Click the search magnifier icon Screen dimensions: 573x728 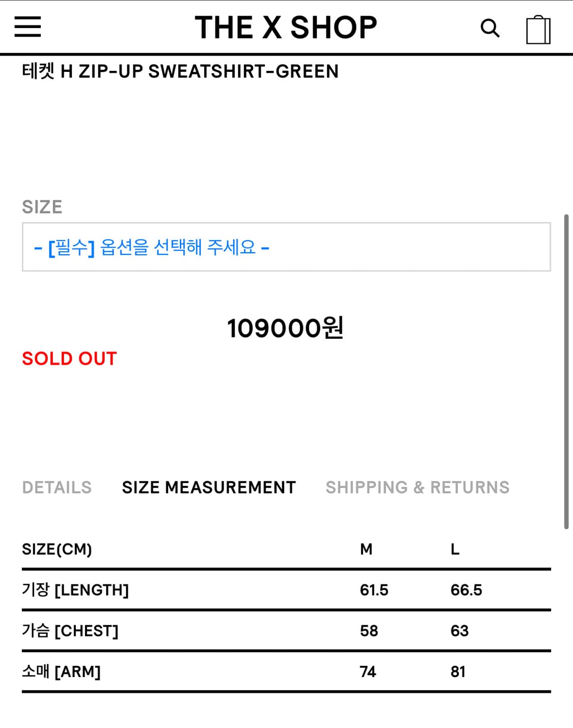[490, 28]
